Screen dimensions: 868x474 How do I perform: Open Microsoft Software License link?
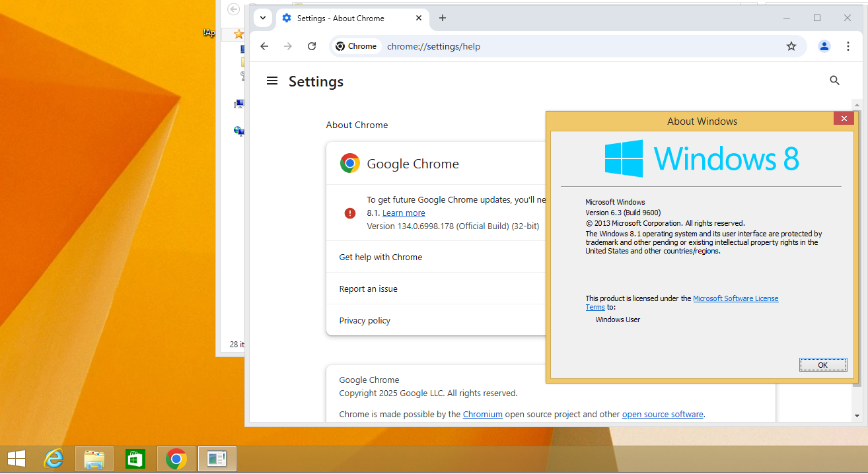tap(736, 298)
